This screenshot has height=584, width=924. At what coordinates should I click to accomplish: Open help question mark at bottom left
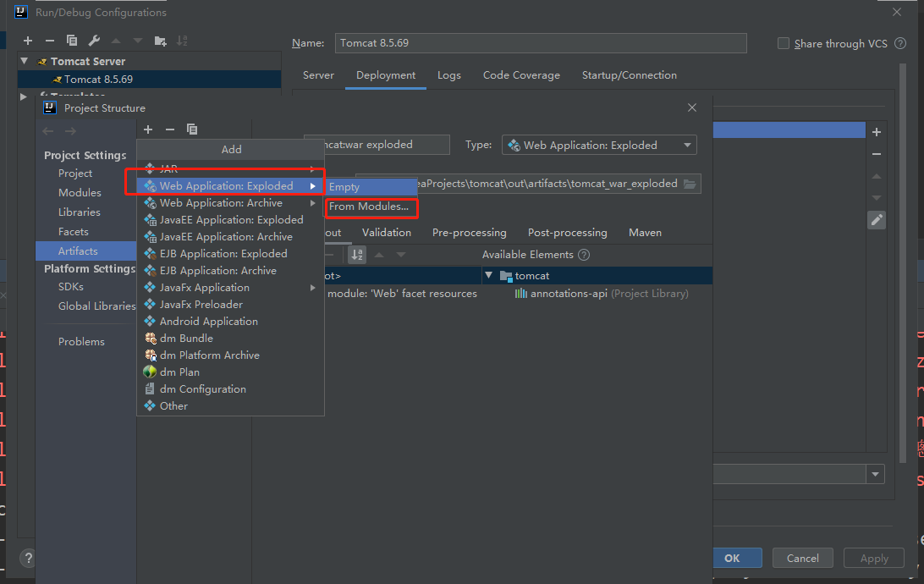28,558
